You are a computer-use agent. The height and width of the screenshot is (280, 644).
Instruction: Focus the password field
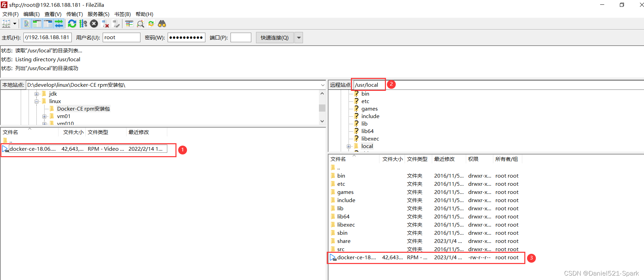(186, 37)
